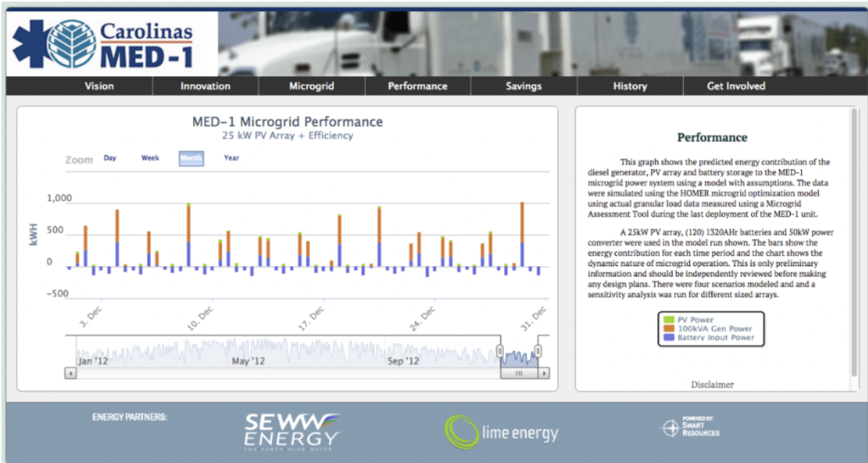Click Sep '12 in the navigator
Screen dimensions: 868x463
pyautogui.click(x=403, y=361)
